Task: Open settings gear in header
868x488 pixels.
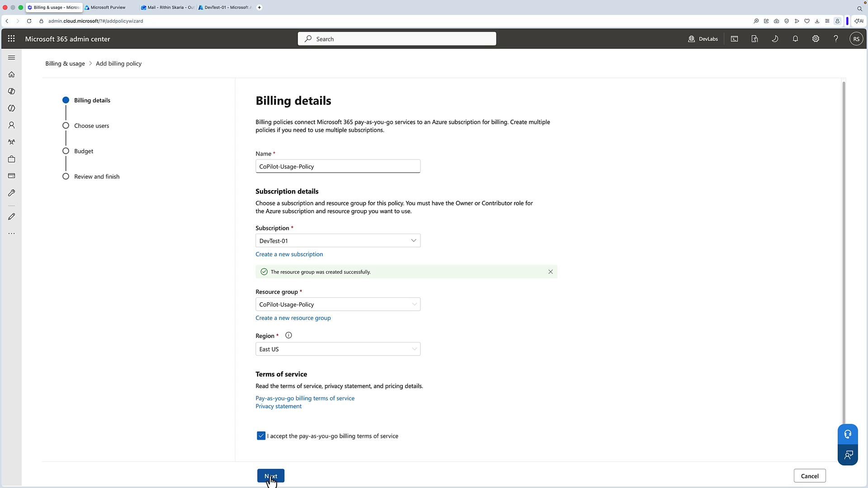Action: pos(816,39)
